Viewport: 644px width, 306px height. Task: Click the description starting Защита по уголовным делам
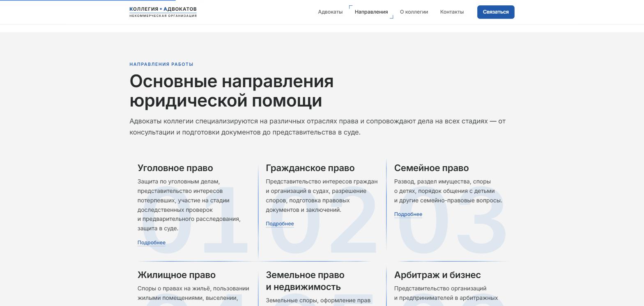point(189,205)
